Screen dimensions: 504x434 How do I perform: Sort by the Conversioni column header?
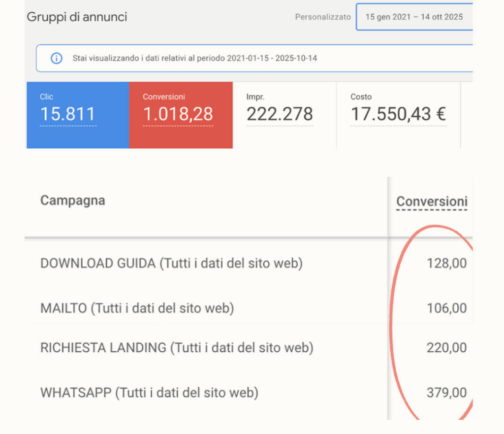(x=431, y=201)
